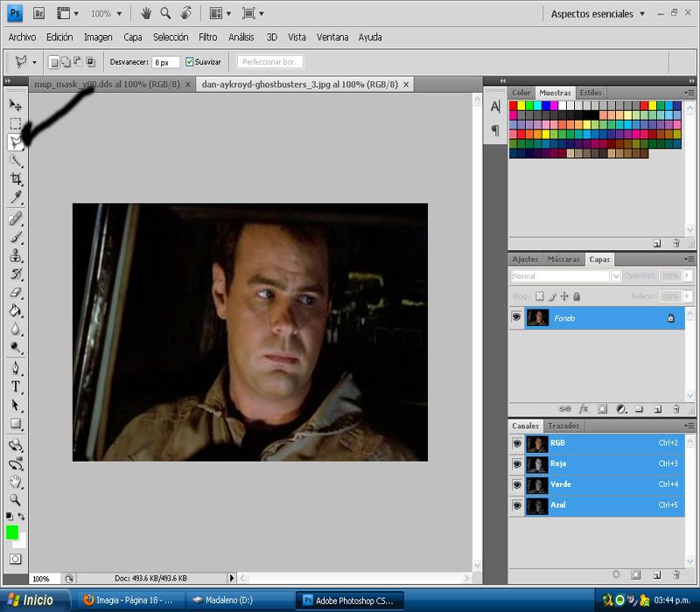Click Perfeccionar borde button
Viewport: 700px width, 612px height.
point(270,62)
